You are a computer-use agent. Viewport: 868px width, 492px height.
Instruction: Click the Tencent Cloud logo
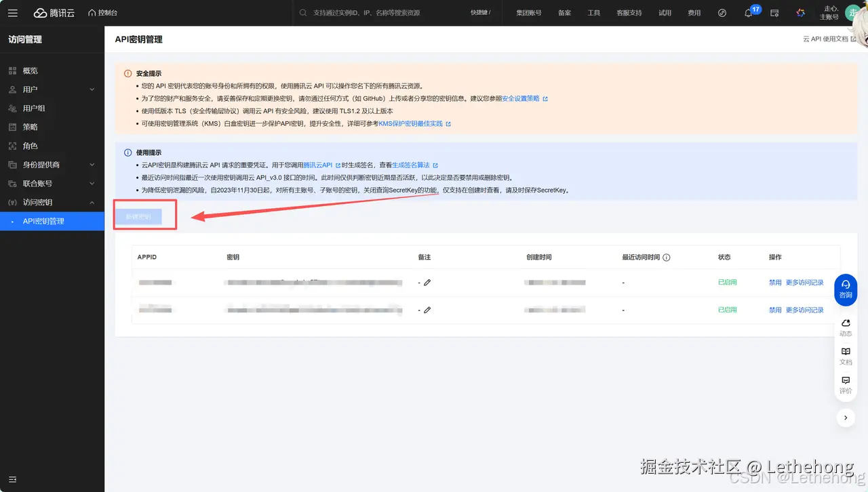pyautogui.click(x=54, y=13)
